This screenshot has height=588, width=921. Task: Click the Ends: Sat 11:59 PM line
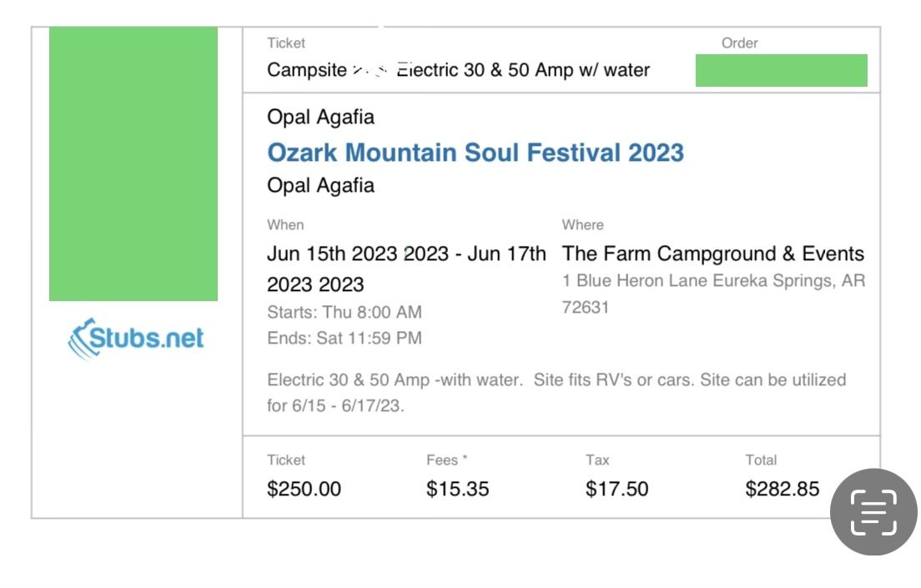344,338
